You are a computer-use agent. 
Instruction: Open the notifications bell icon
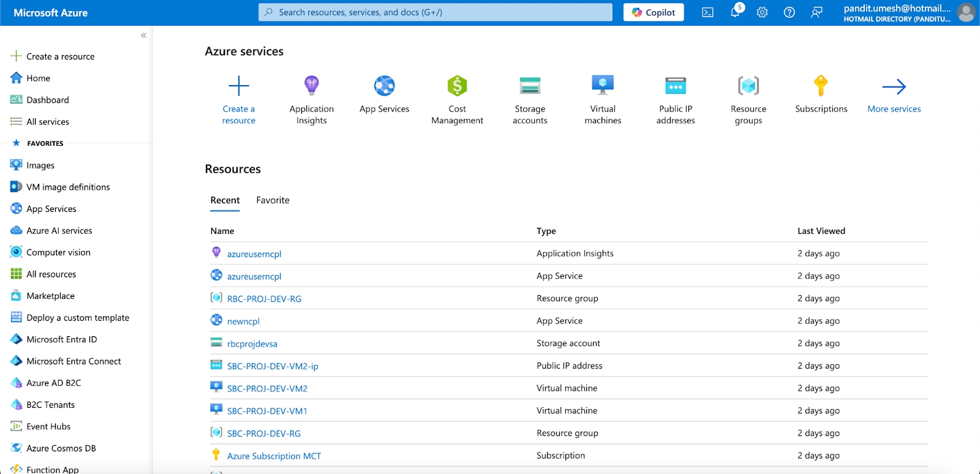[735, 12]
